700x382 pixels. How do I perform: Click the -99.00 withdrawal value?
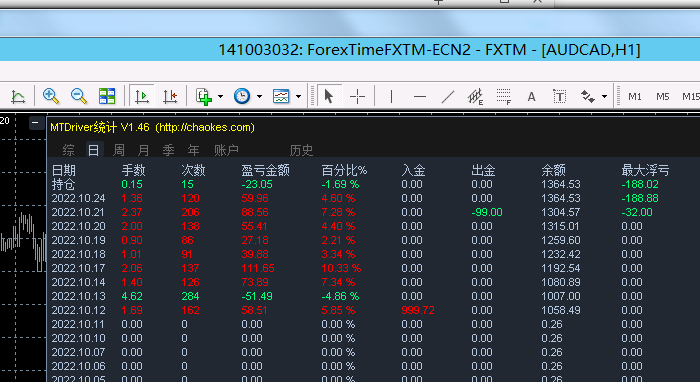(x=487, y=212)
